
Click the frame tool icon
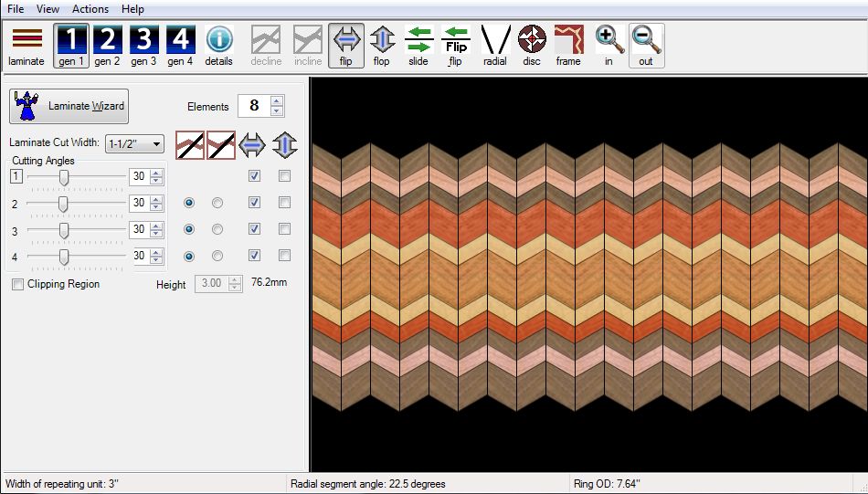tap(567, 45)
